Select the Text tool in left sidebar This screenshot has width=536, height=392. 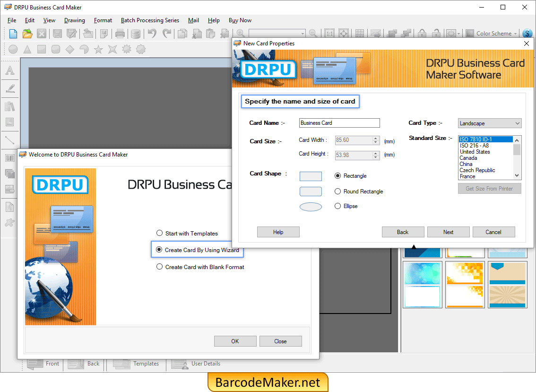click(10, 70)
